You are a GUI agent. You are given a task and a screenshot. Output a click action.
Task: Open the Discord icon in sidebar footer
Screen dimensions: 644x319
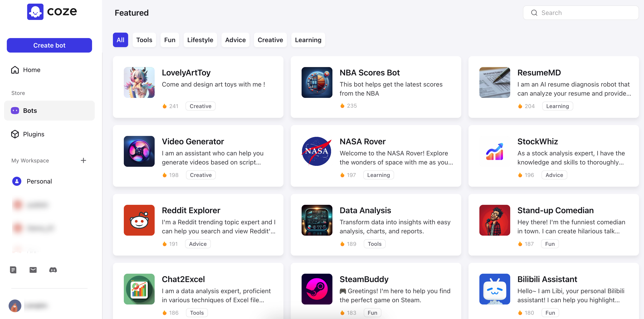tap(53, 270)
